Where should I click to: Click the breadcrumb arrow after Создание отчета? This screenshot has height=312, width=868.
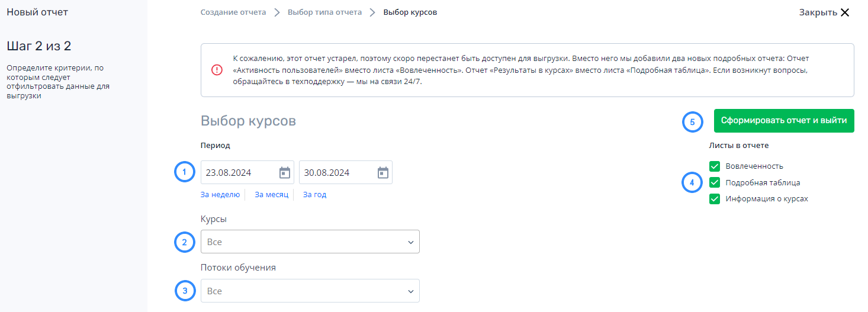pyautogui.click(x=277, y=12)
